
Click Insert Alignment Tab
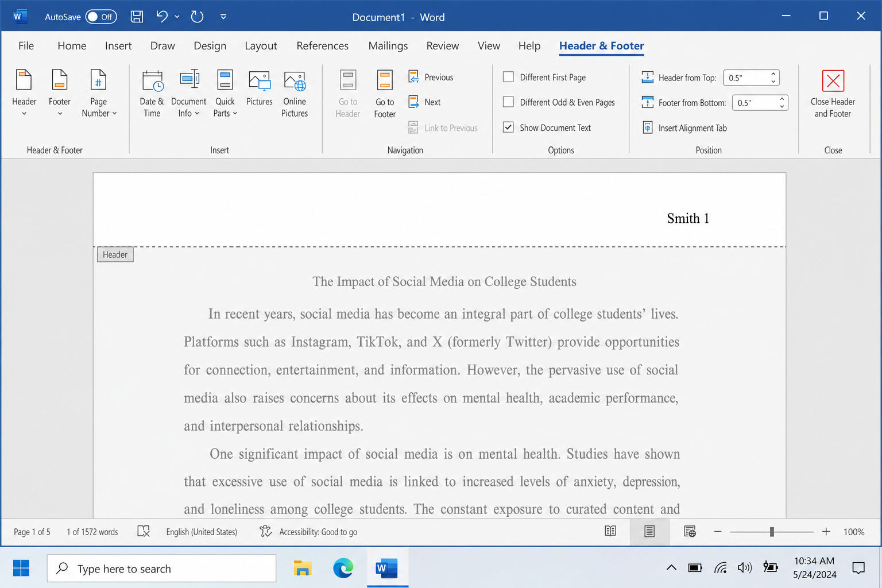(684, 128)
